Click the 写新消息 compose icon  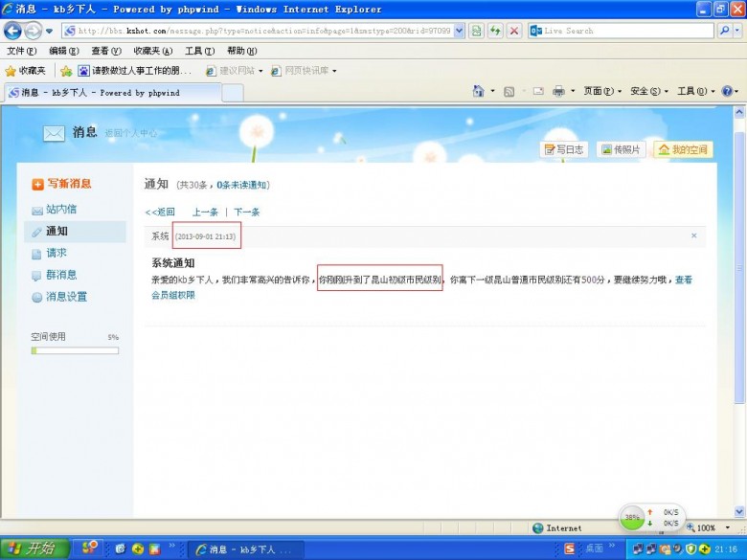tap(37, 184)
